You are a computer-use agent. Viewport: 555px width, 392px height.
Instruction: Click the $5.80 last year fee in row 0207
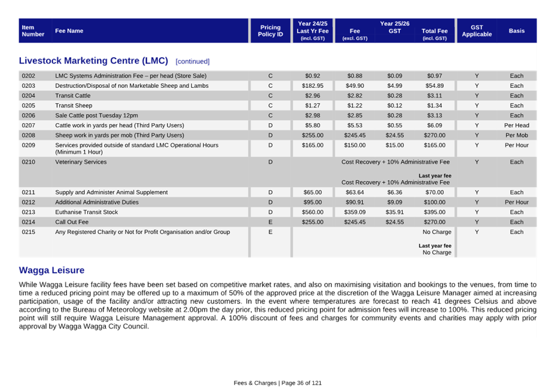pos(313,125)
